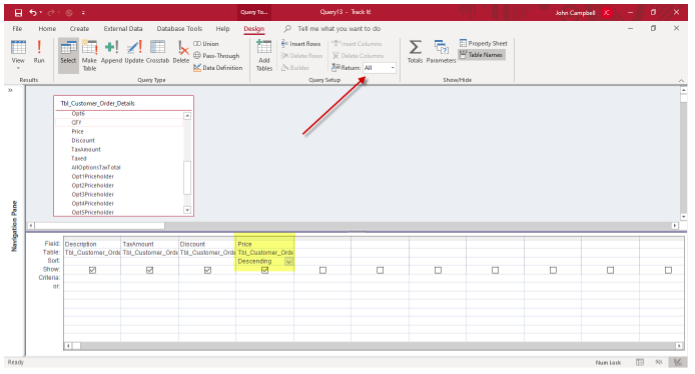Click the upper pane horizontal scrollbar thumb
Viewport: 695px width, 374px height.
(x=99, y=226)
